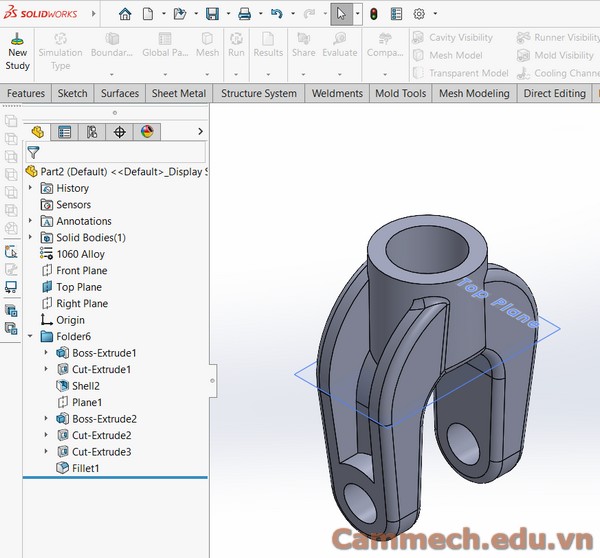Open the Options gear dropdown arrow
600x558 pixels.
(435, 14)
